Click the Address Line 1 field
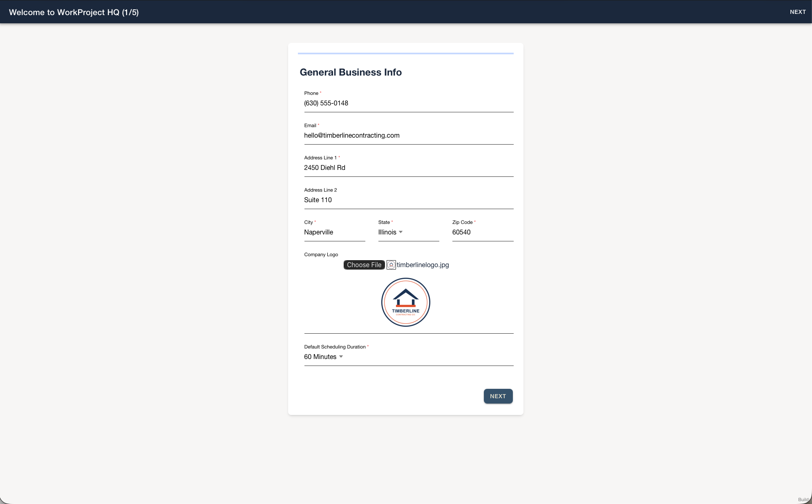Screen dimensions: 812x504 (409, 168)
